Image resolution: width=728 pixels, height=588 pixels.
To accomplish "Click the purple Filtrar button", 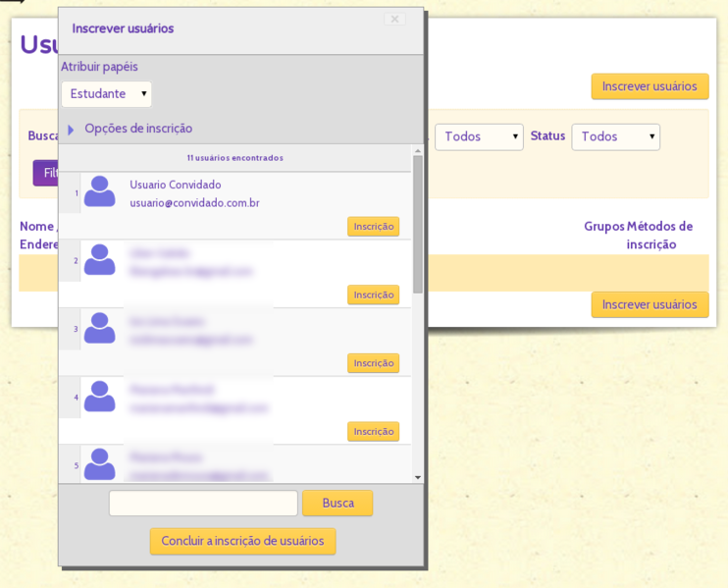I will (45, 173).
